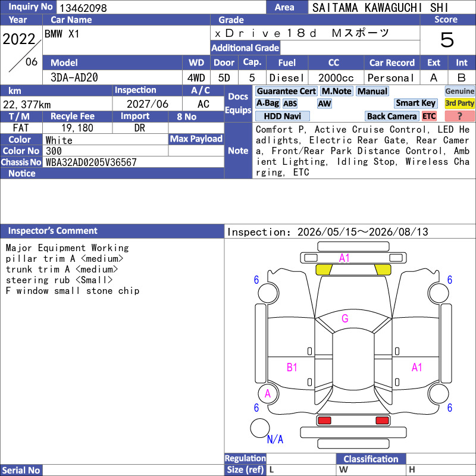The image size is (476, 476).
Task: Click the red ETC badge
Action: (x=429, y=116)
